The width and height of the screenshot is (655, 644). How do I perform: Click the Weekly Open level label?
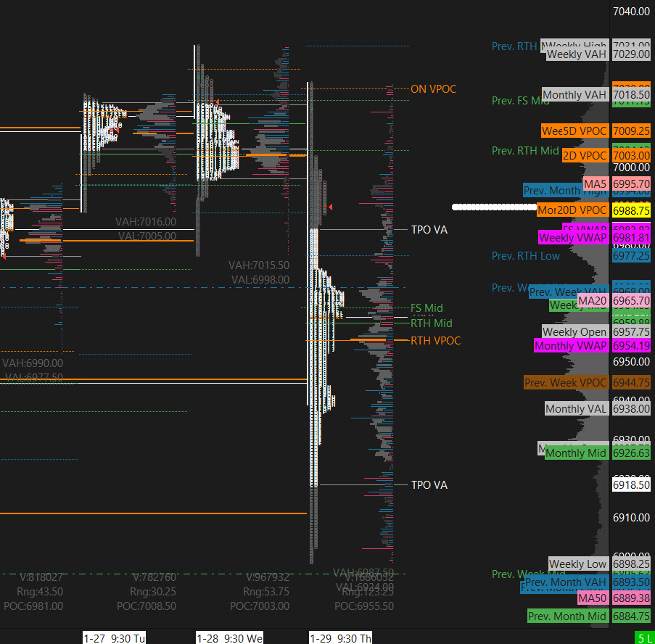(576, 332)
